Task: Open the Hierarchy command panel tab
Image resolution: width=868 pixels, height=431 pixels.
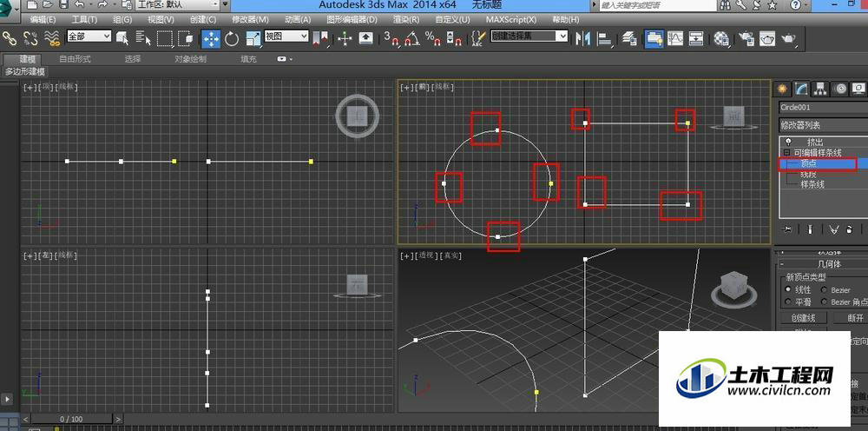Action: point(820,89)
